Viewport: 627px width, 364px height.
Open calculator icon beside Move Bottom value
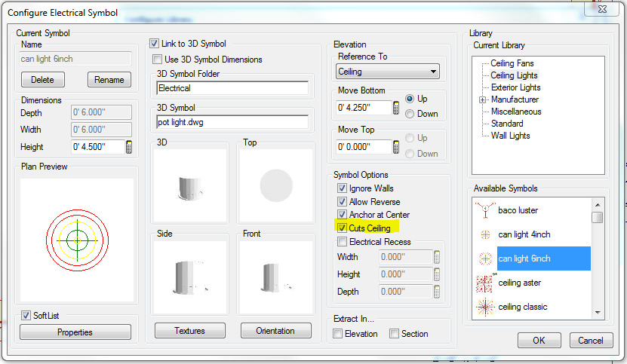tap(396, 108)
